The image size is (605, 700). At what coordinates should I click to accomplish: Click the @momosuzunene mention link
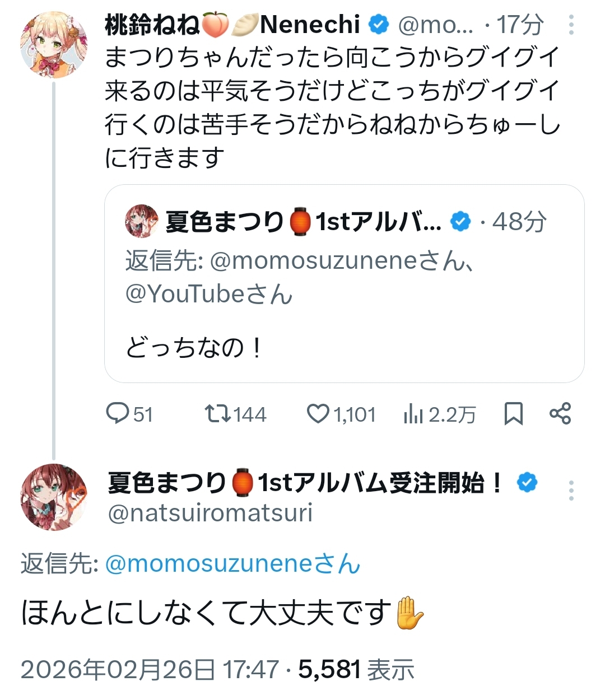(x=232, y=563)
